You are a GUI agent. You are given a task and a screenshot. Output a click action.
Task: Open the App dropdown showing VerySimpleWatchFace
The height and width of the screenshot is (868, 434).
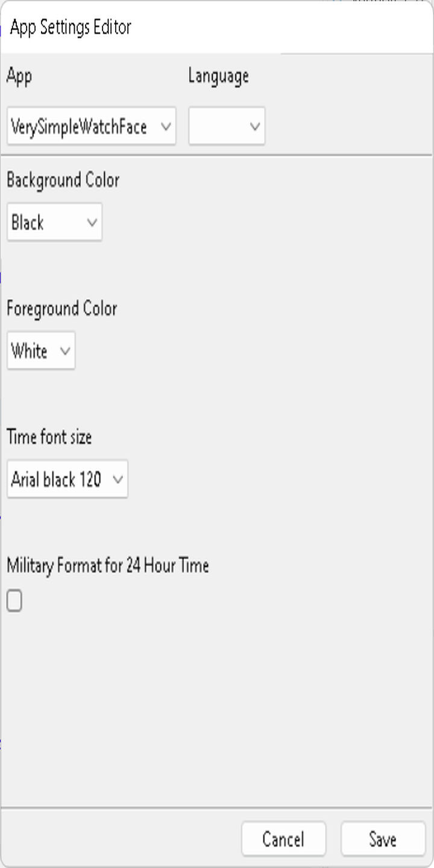click(91, 126)
